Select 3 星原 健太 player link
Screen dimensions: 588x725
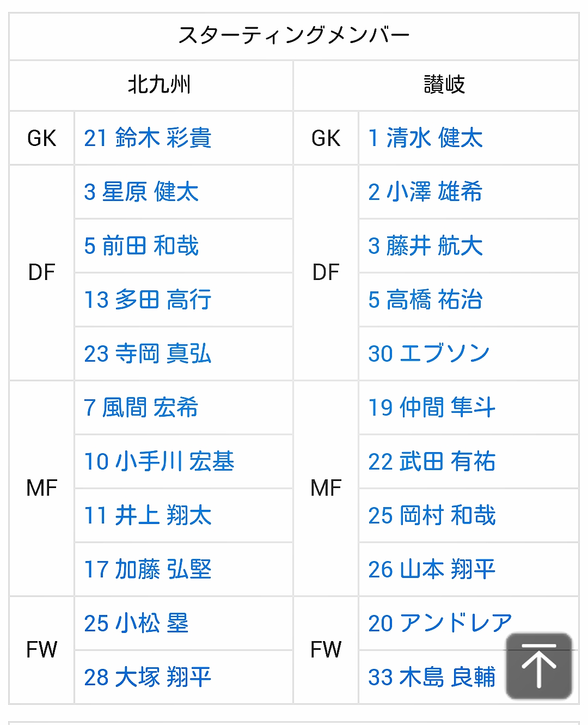click(141, 192)
